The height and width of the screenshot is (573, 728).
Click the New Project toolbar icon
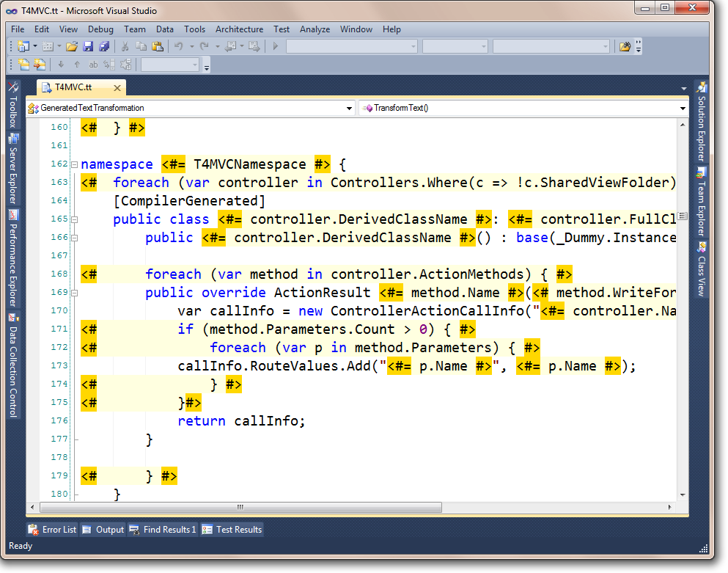(x=23, y=46)
